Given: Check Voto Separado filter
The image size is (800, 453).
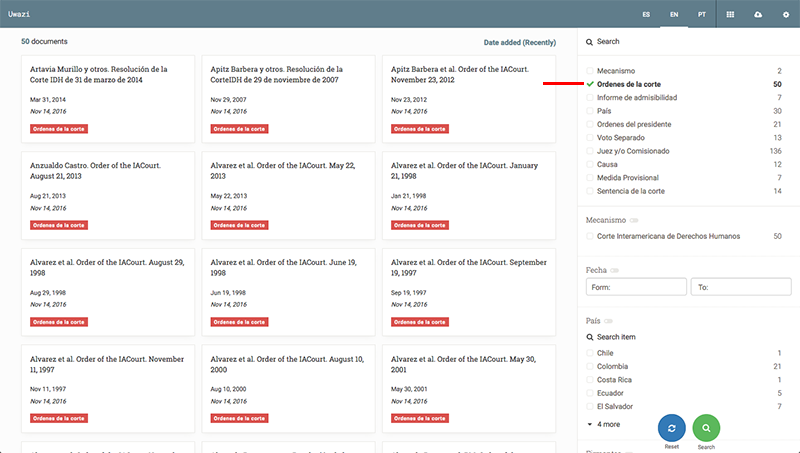Looking at the screenshot, I should coord(590,138).
